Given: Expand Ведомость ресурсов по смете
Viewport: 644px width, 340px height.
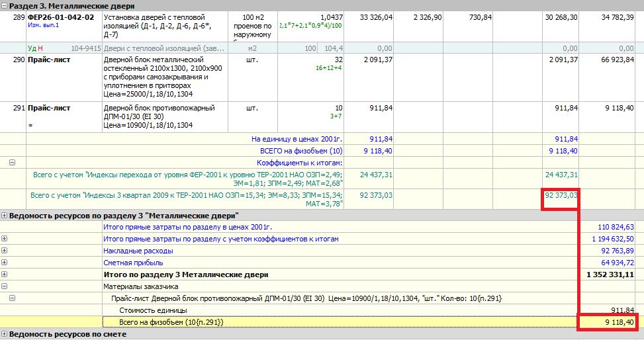Looking at the screenshot, I should tap(5, 334).
